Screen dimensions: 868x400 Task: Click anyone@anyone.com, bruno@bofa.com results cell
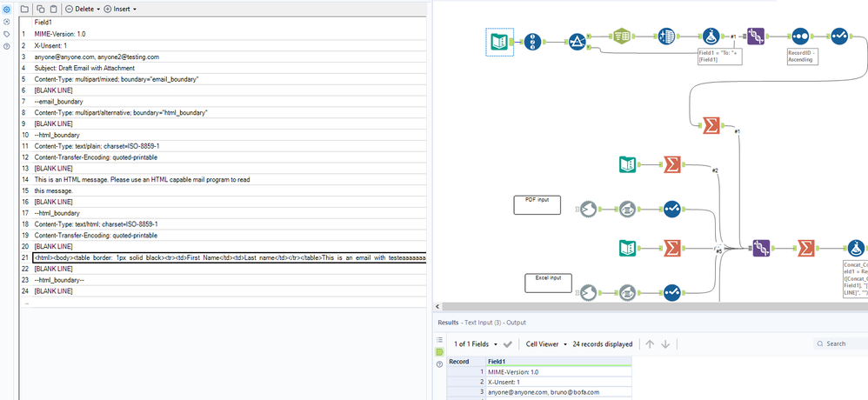[x=558, y=391]
